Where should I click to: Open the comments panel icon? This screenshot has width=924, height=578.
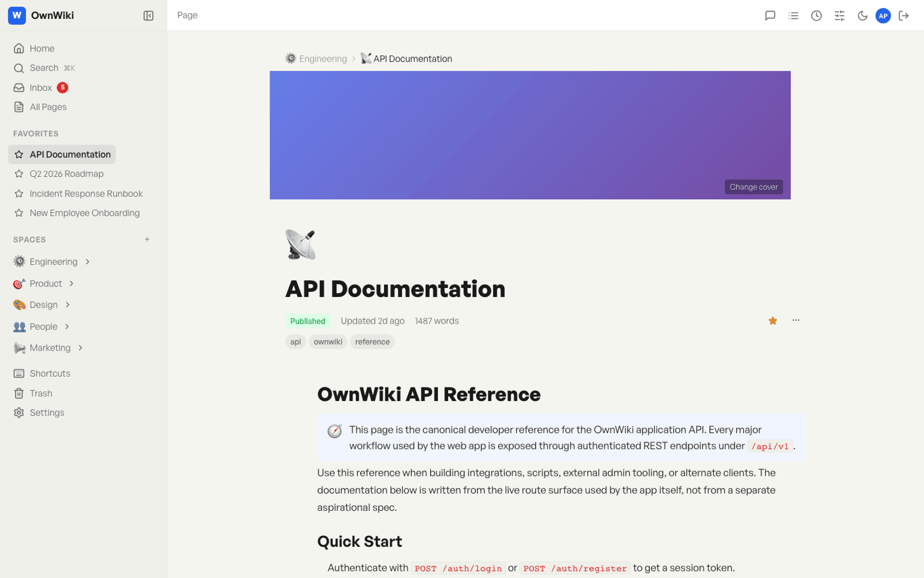770,16
